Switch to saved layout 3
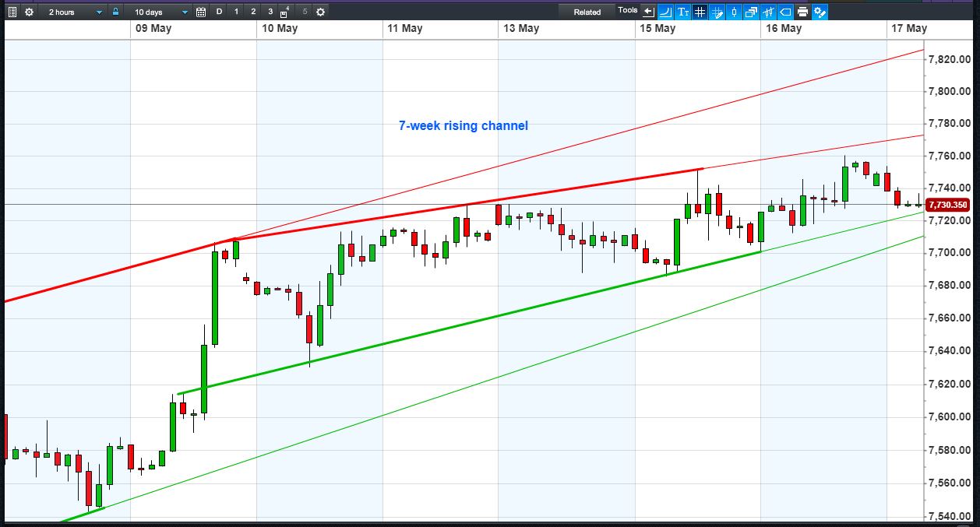The width and height of the screenshot is (980, 527). tap(270, 12)
